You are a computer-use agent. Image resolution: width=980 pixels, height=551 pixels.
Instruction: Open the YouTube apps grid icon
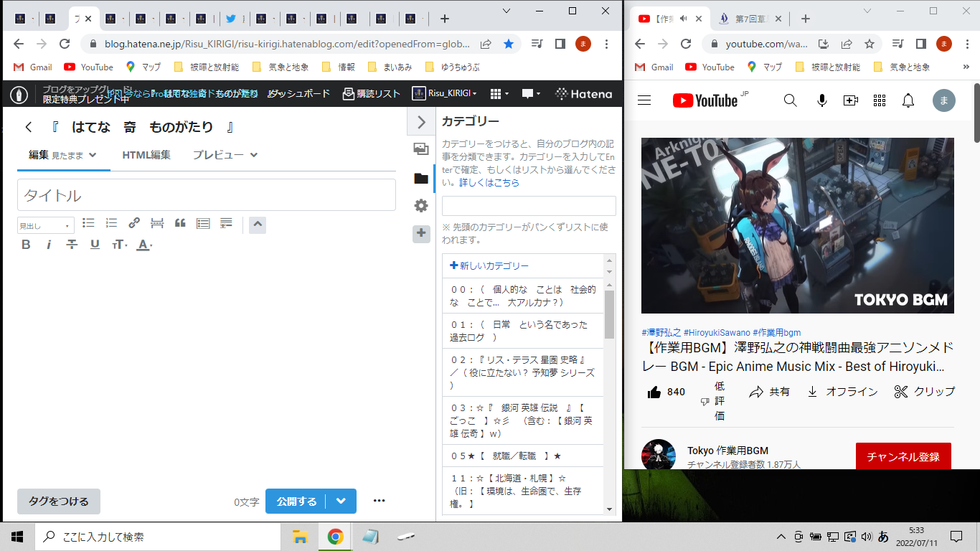880,100
